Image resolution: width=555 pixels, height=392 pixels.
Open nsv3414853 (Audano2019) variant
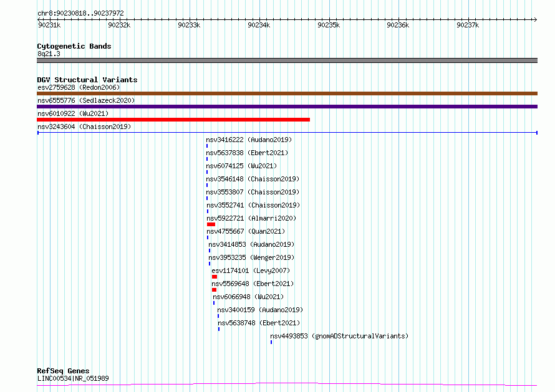coord(251,244)
